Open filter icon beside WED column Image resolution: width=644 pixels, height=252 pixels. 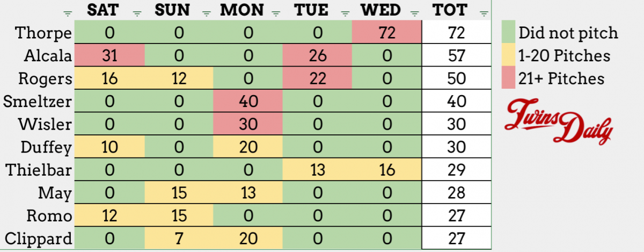tap(414, 13)
